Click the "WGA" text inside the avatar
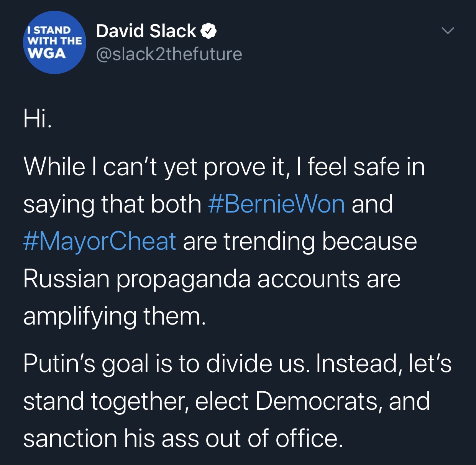This screenshot has height=465, width=476. point(47,53)
